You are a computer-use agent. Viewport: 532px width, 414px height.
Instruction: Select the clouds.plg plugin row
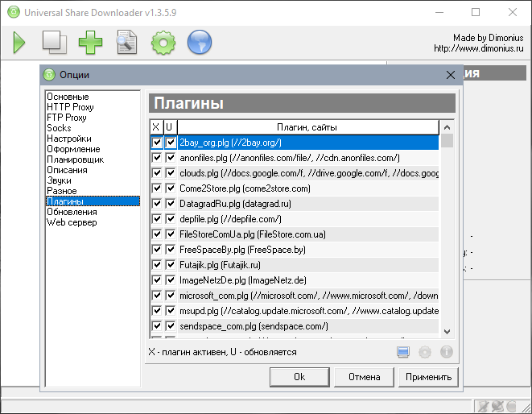(x=308, y=173)
